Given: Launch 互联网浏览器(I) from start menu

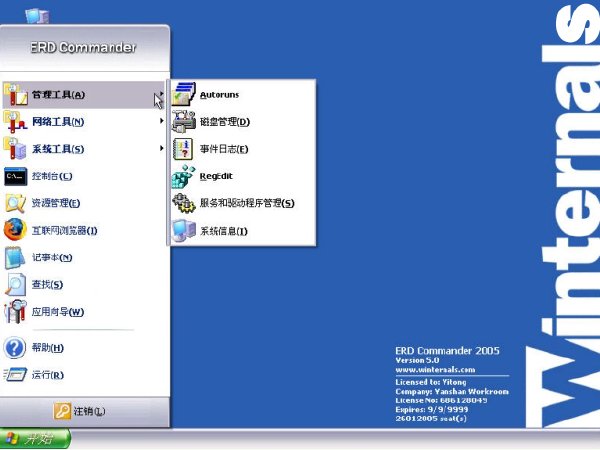Looking at the screenshot, I should pos(84,230).
